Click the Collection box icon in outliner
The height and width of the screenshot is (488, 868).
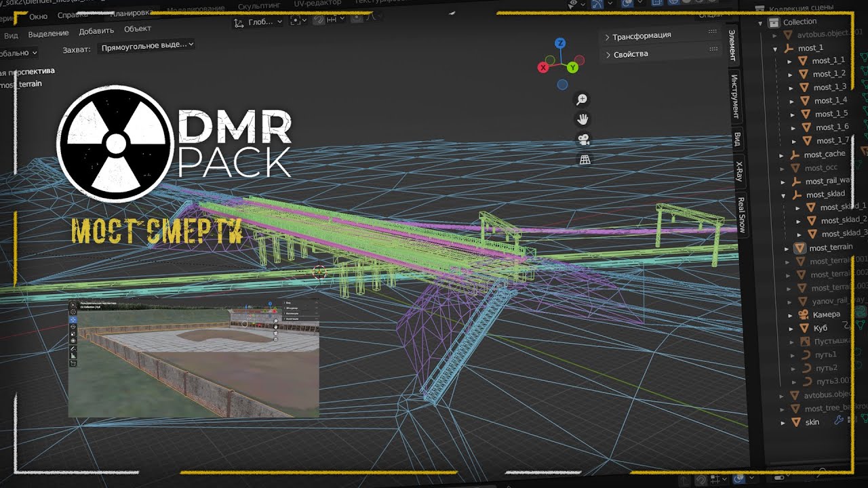[x=774, y=22]
